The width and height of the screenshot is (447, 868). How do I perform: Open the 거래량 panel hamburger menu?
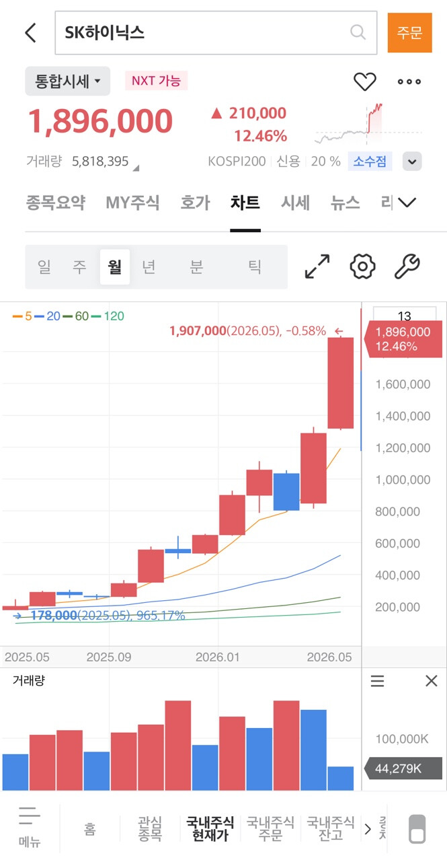pos(378,681)
